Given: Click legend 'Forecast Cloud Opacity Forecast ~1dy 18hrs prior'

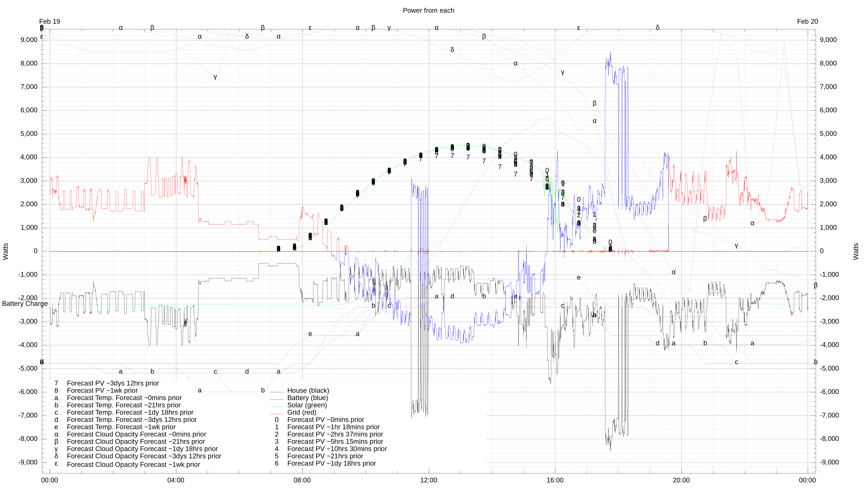Looking at the screenshot, I should coord(142,449).
